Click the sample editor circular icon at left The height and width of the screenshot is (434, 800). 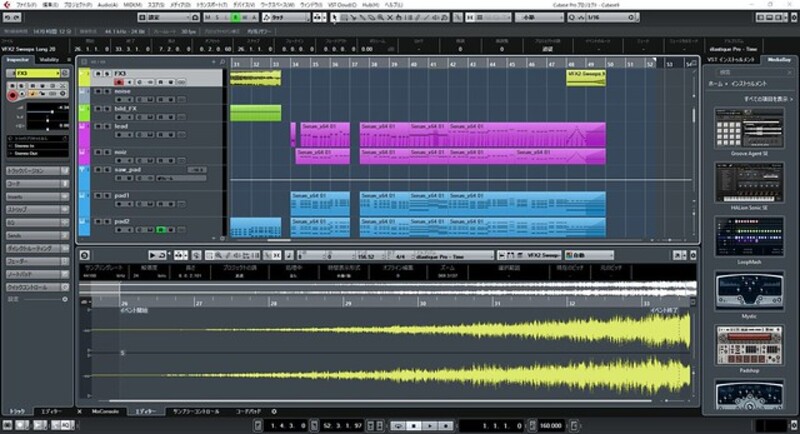[85, 255]
